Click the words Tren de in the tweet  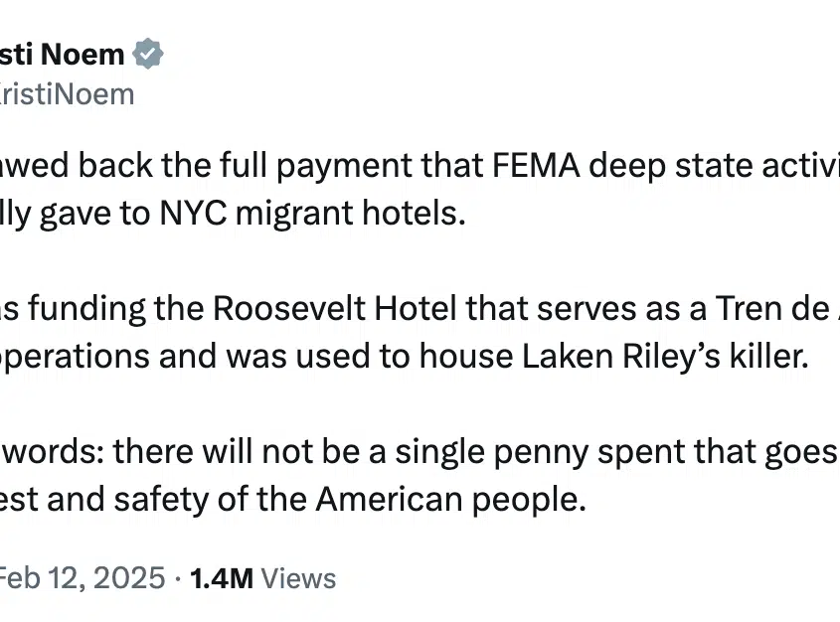point(772,308)
